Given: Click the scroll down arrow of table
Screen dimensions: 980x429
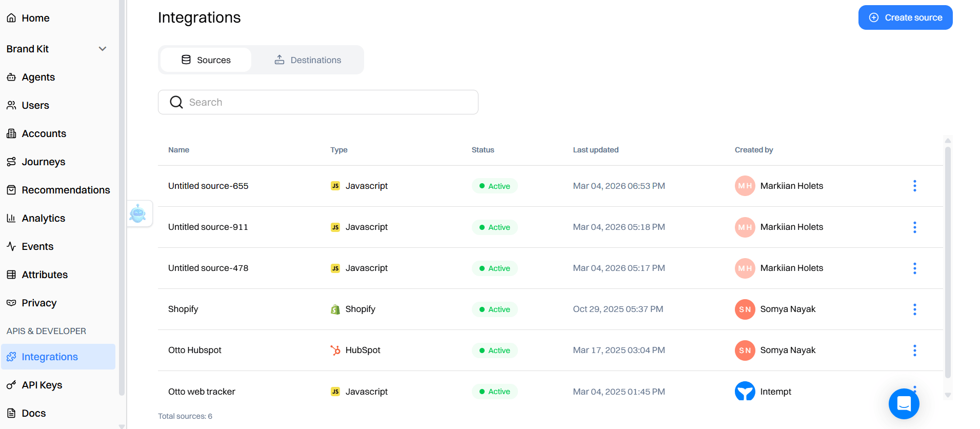Looking at the screenshot, I should click(x=948, y=395).
